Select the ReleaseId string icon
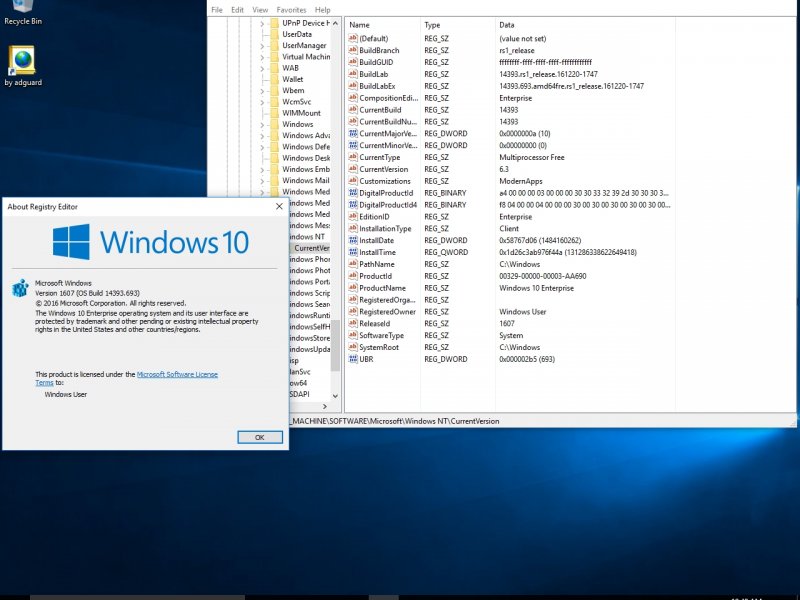 pyautogui.click(x=353, y=323)
